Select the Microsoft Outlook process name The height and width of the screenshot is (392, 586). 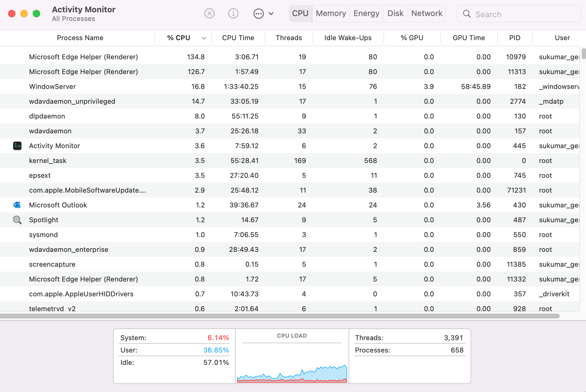click(58, 205)
